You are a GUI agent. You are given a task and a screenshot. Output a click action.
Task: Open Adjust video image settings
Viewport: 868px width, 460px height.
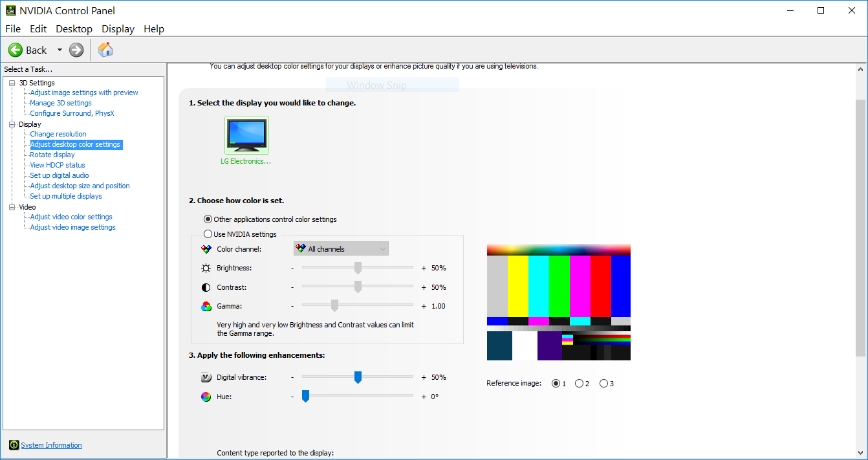(x=73, y=227)
